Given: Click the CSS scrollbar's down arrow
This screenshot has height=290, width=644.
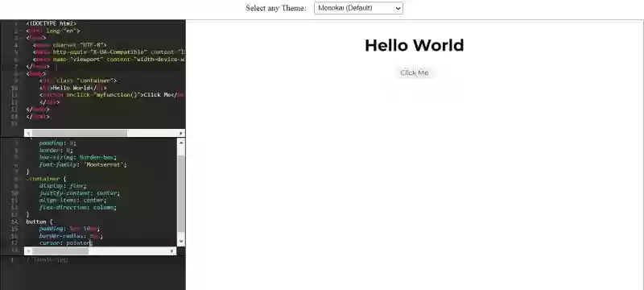Looking at the screenshot, I should [181, 242].
